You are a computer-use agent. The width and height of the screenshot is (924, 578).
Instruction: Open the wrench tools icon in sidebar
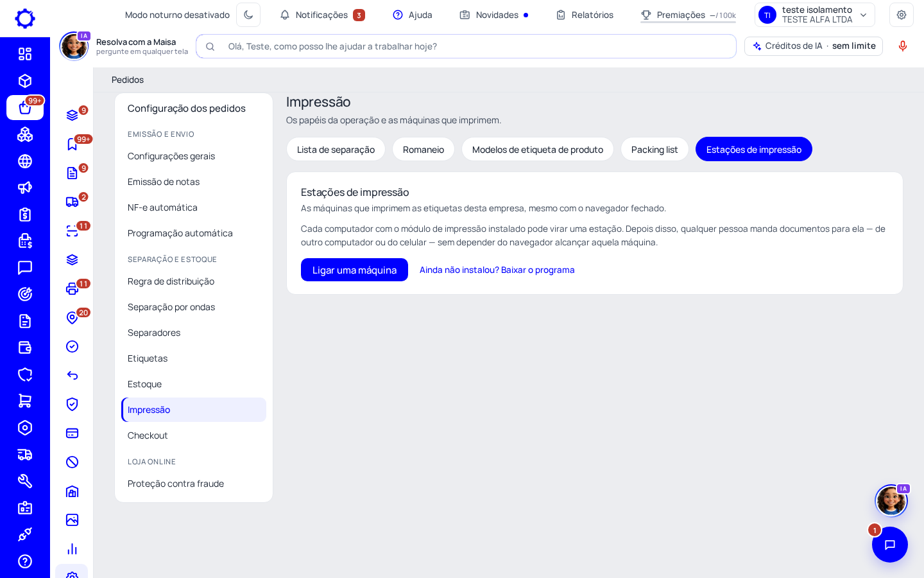click(x=25, y=481)
